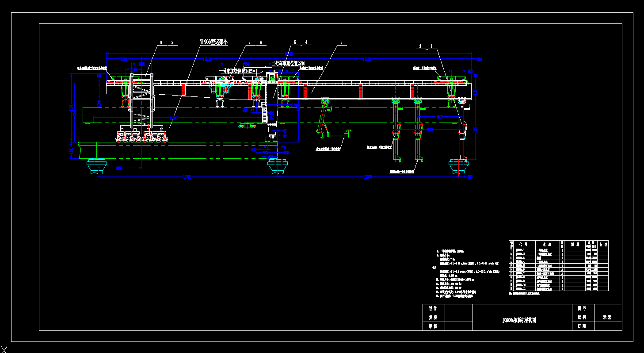The width and height of the screenshot is (644, 353).
Task: Click the UCS origin icon in bottom-left corner
Action: (x=4, y=349)
